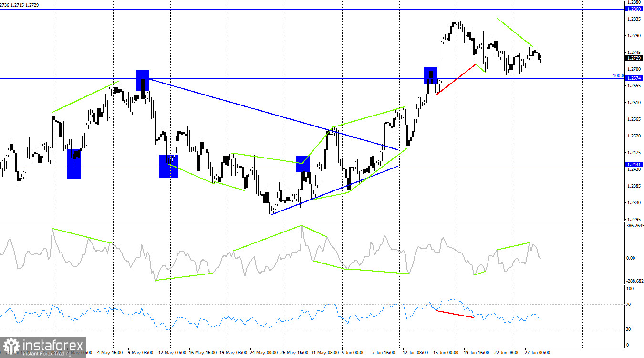Click the 1.2475 price axis label

(634, 153)
